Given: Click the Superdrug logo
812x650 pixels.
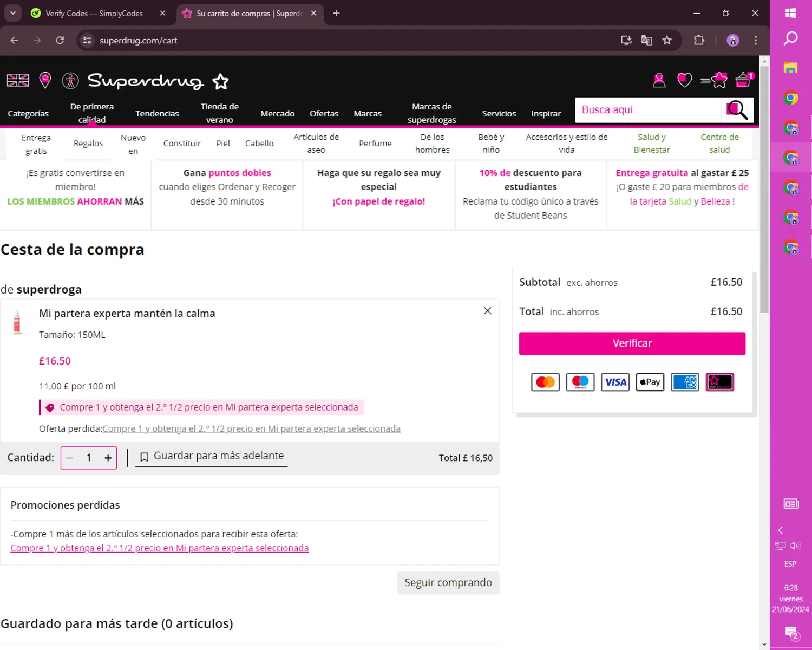Looking at the screenshot, I should [x=158, y=81].
